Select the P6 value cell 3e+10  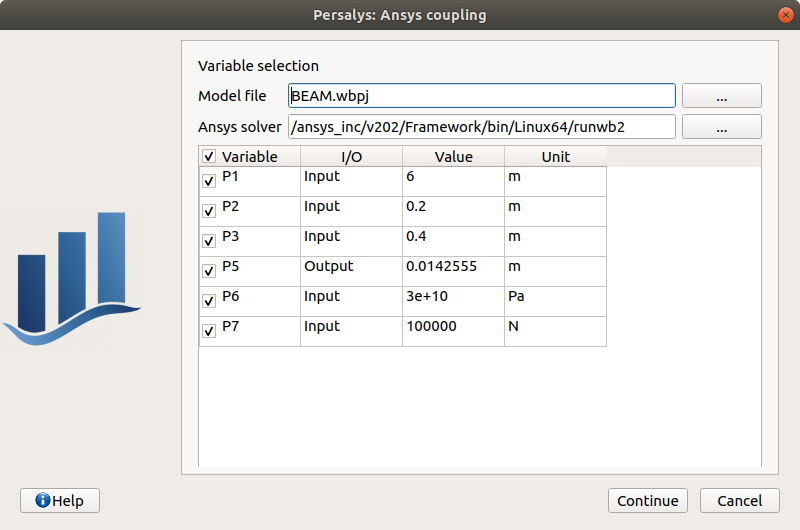[452, 297]
